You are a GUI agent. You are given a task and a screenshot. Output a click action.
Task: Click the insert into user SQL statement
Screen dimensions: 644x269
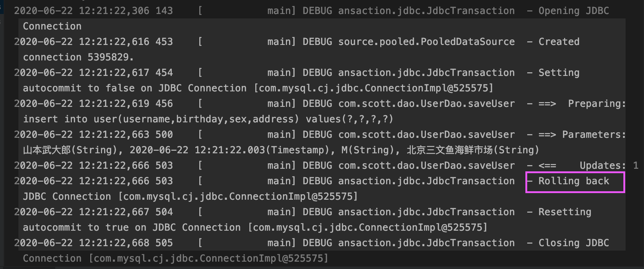208,119
